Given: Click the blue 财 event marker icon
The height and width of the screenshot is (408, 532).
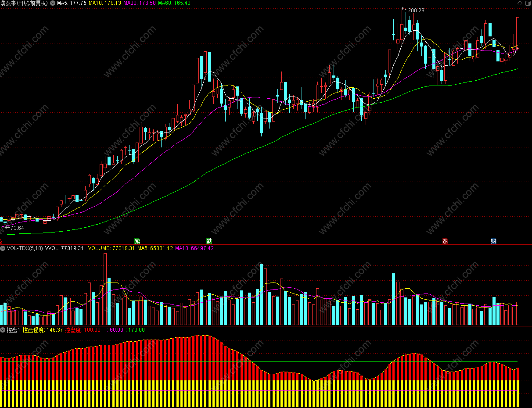Looking at the screenshot, I should (x=493, y=241).
